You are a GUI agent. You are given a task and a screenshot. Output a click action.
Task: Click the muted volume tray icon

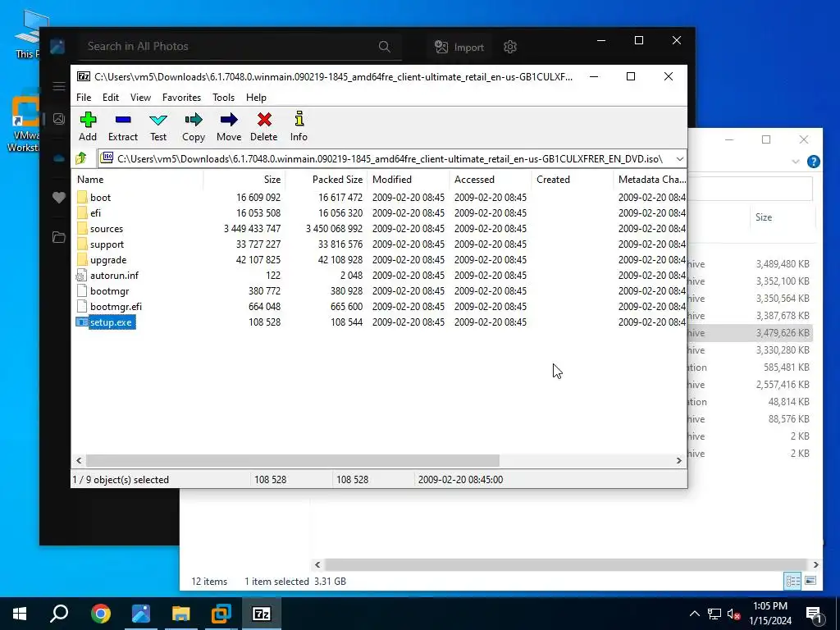tap(733, 614)
